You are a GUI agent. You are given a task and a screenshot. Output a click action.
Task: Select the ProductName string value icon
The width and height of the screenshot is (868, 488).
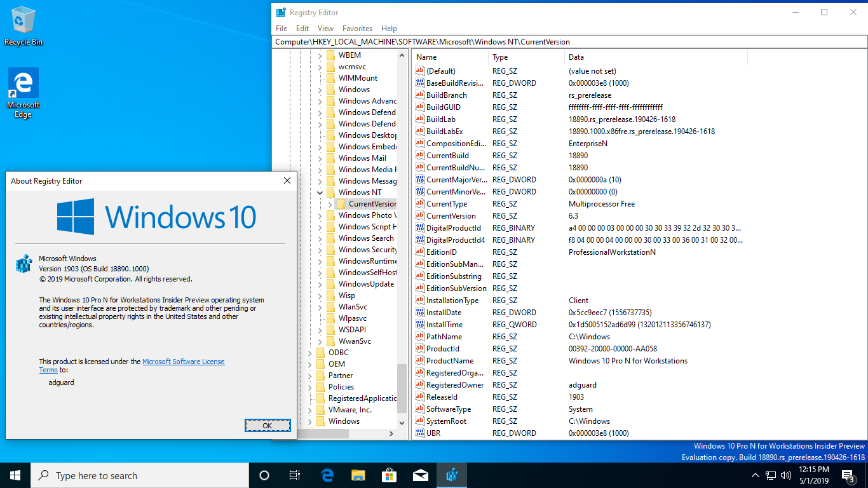click(419, 361)
